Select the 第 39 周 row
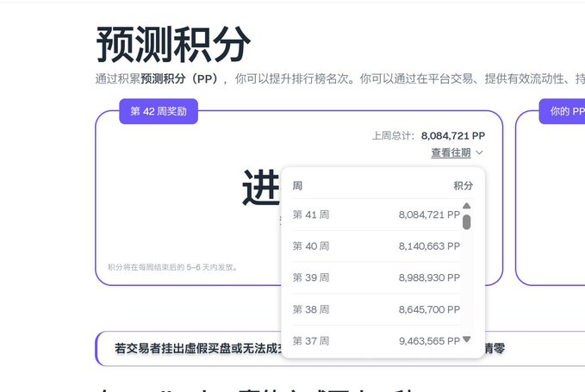This screenshot has width=585, height=392. click(x=376, y=277)
